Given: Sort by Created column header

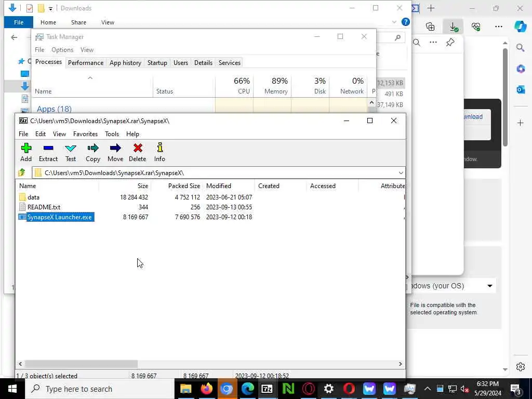Looking at the screenshot, I should [x=281, y=186].
